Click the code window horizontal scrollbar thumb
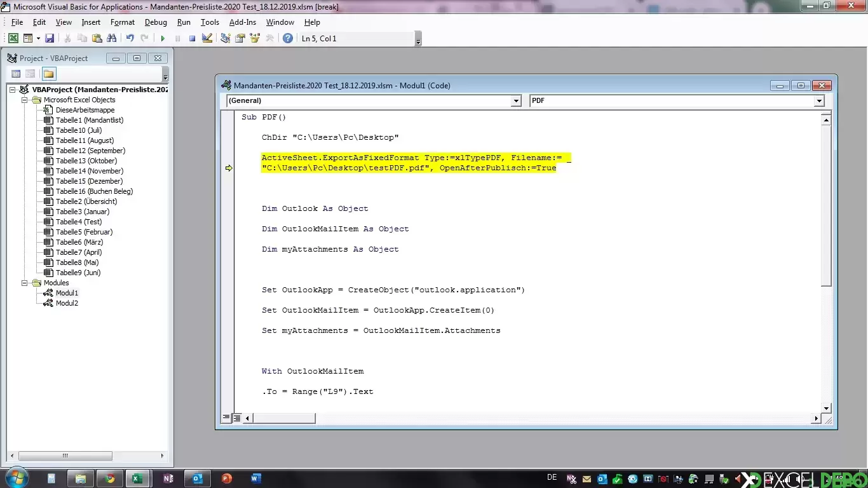This screenshot has width=868, height=488. pos(284,418)
